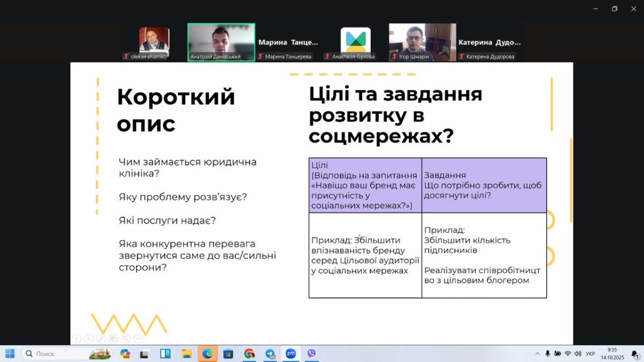The height and width of the screenshot is (362, 644).
Task: Toggle the microphone indicator in the system tray
Action: coord(547,353)
